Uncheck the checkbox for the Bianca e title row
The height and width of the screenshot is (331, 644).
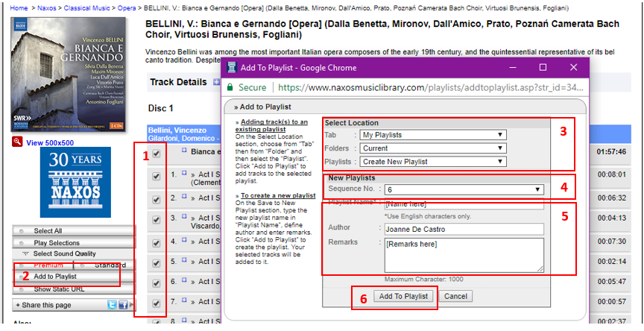click(x=156, y=154)
